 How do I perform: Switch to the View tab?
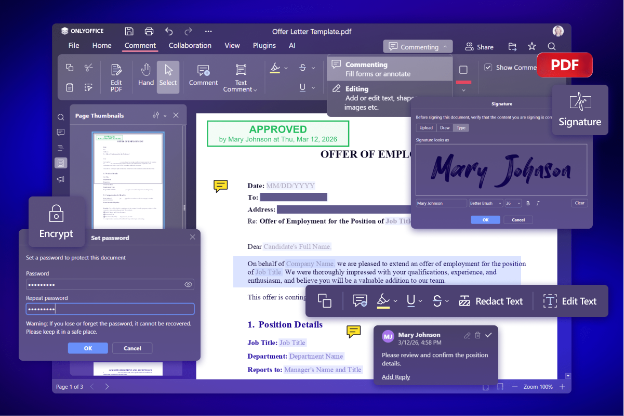[x=232, y=46]
